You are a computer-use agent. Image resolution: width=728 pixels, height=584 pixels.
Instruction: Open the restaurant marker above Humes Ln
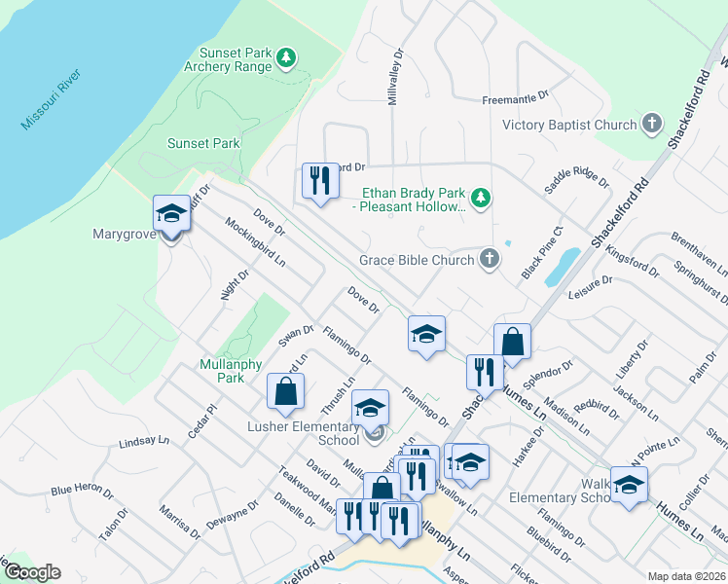coord(484,373)
